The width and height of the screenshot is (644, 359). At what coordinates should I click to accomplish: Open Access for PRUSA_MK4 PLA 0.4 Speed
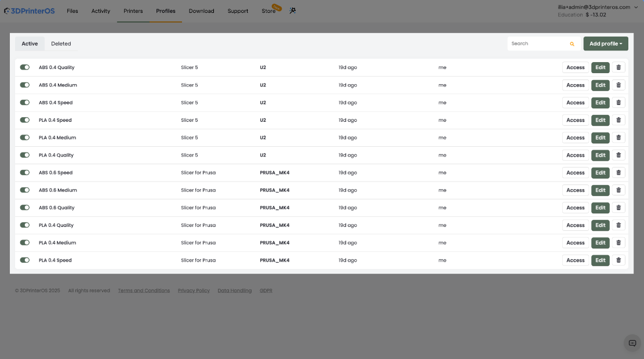[575, 260]
